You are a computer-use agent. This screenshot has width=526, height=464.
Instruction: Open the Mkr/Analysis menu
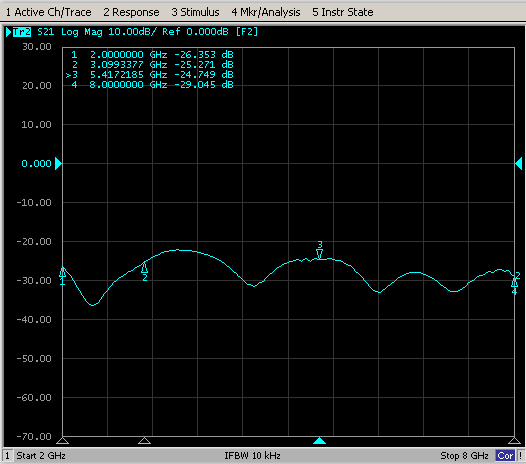pyautogui.click(x=266, y=12)
